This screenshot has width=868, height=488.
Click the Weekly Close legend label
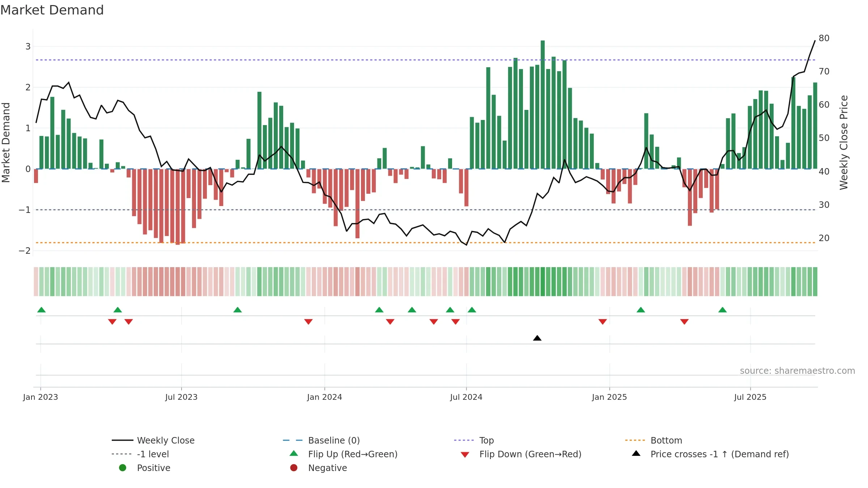point(166,440)
